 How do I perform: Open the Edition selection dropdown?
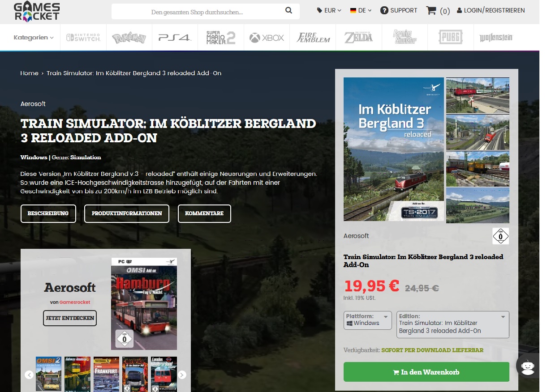[453, 324]
